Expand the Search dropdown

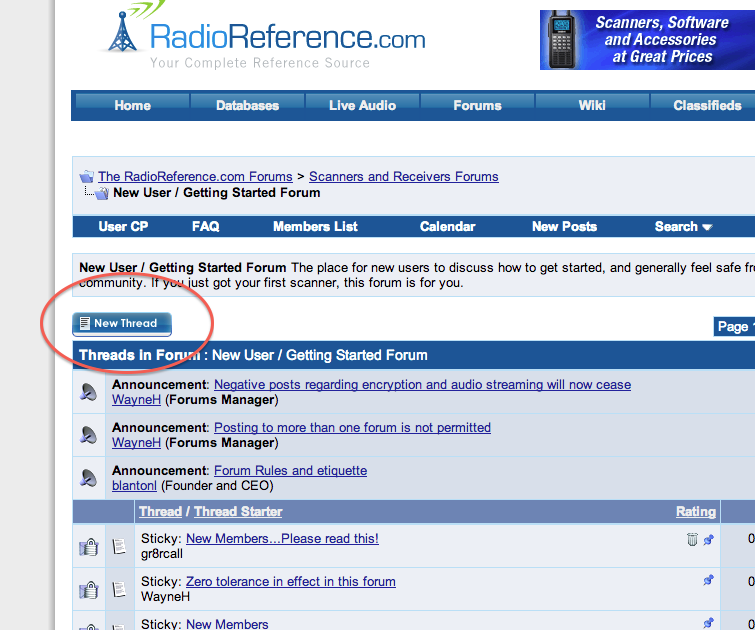click(683, 226)
